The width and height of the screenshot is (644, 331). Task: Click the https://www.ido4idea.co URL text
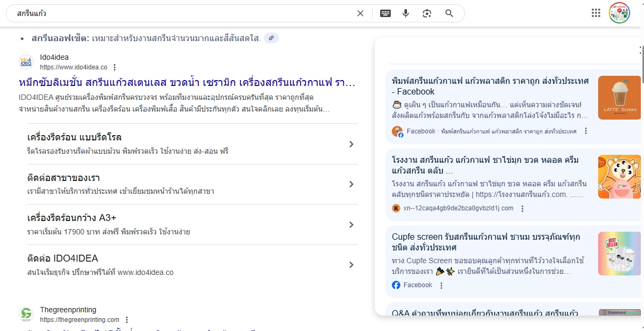tap(74, 67)
